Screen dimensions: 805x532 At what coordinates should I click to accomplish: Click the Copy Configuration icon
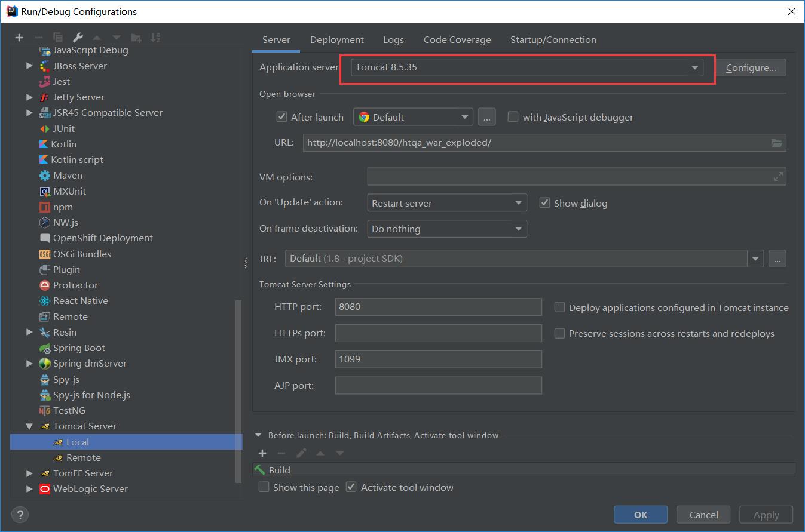point(58,38)
